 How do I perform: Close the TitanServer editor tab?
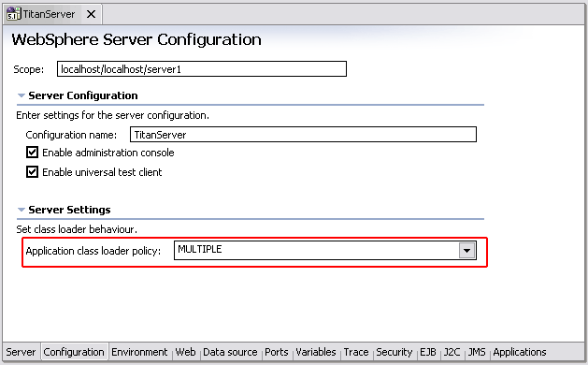click(x=91, y=14)
